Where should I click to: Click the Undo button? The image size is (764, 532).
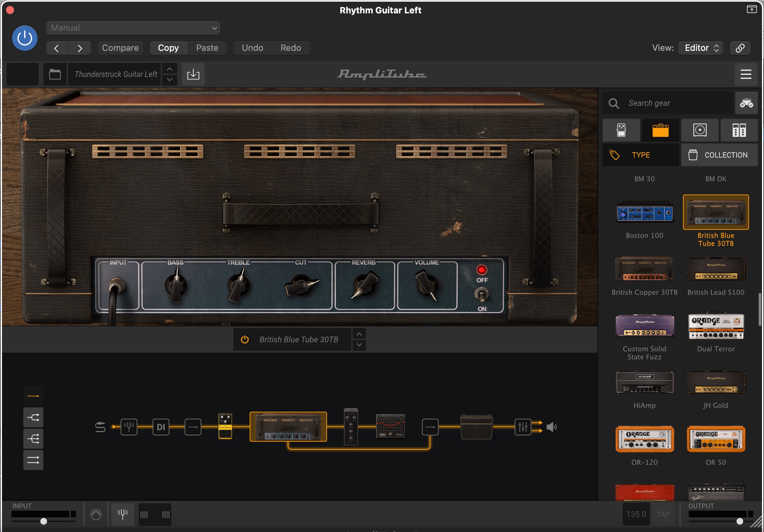pos(252,48)
